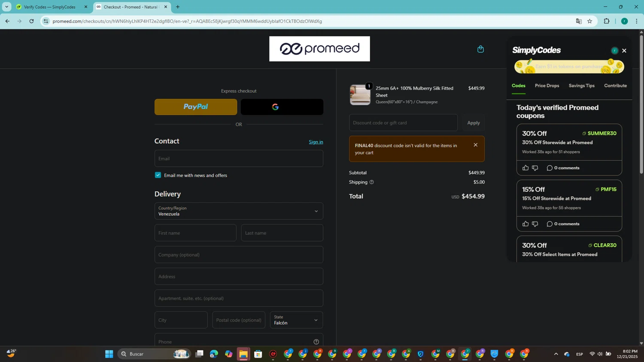Image resolution: width=644 pixels, height=362 pixels.
Task: Click the City field
Action: coord(181,320)
